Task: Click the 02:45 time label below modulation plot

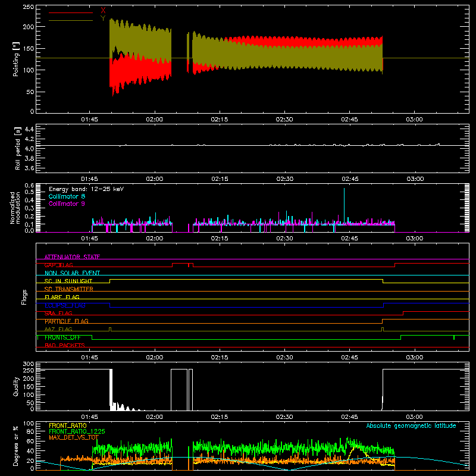Action: pos(349,239)
